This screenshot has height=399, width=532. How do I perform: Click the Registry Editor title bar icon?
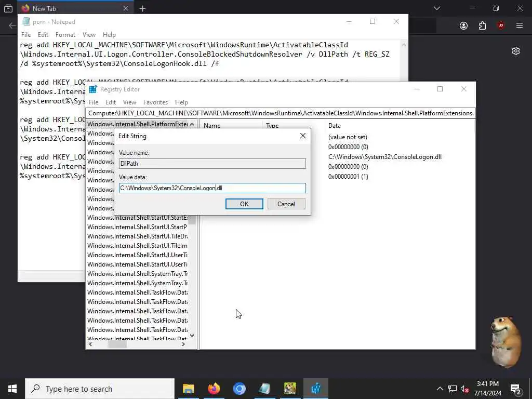tap(93, 89)
